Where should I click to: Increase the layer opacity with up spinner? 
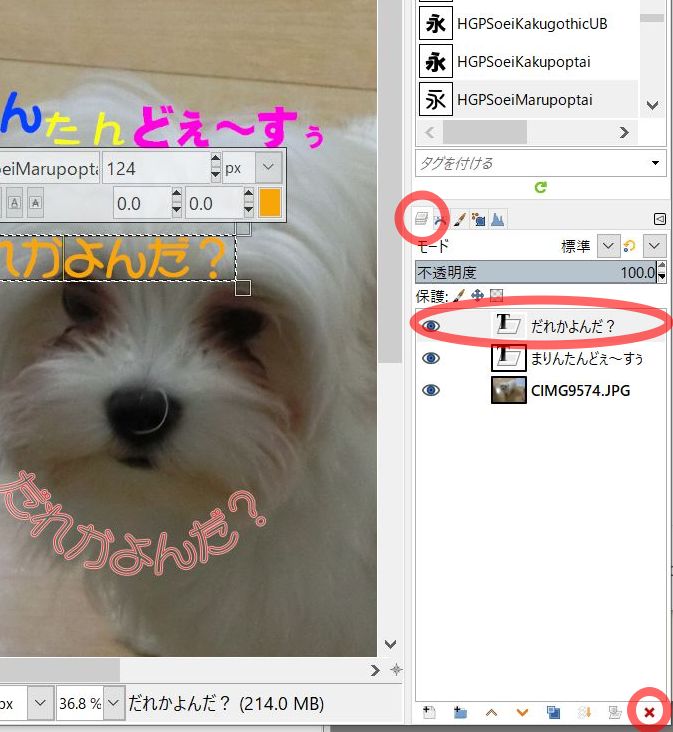[x=662, y=267]
